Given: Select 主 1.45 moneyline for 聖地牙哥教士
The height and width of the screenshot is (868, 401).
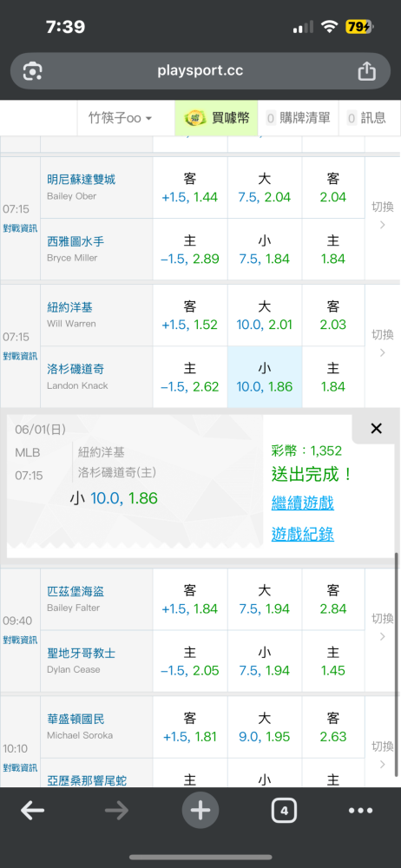Looking at the screenshot, I should [x=333, y=661].
